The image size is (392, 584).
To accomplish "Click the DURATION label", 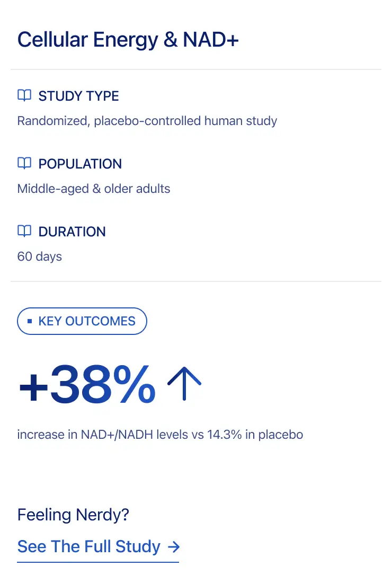I will [72, 232].
